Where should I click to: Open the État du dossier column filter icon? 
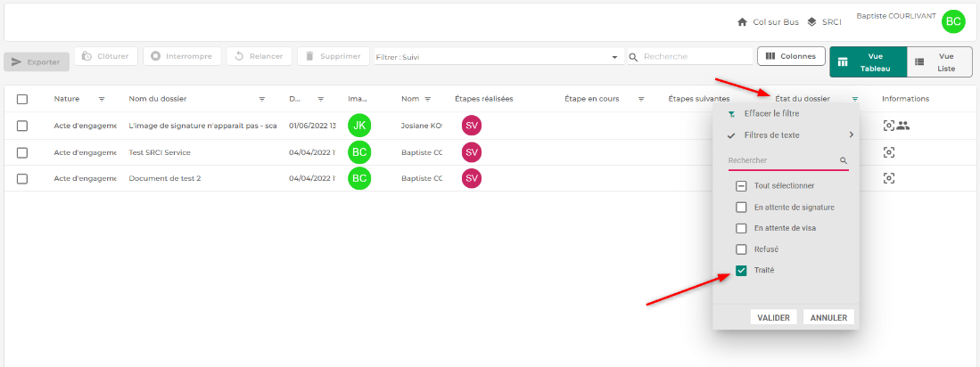(x=855, y=99)
